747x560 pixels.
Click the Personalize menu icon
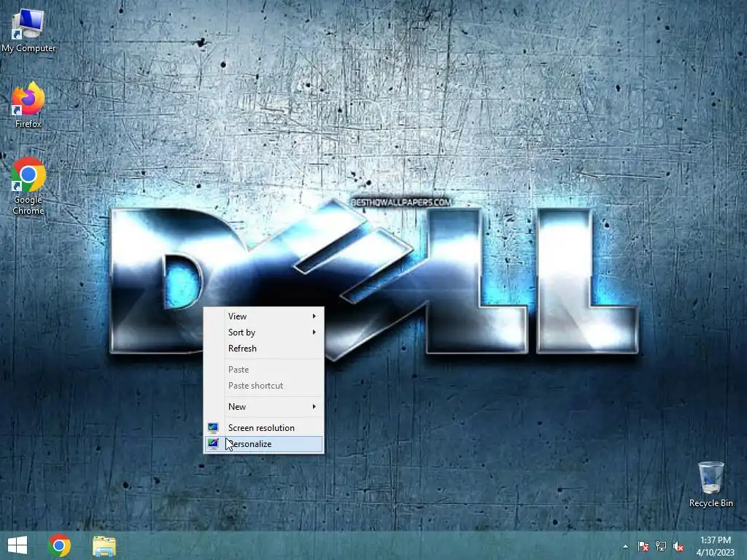tap(213, 444)
